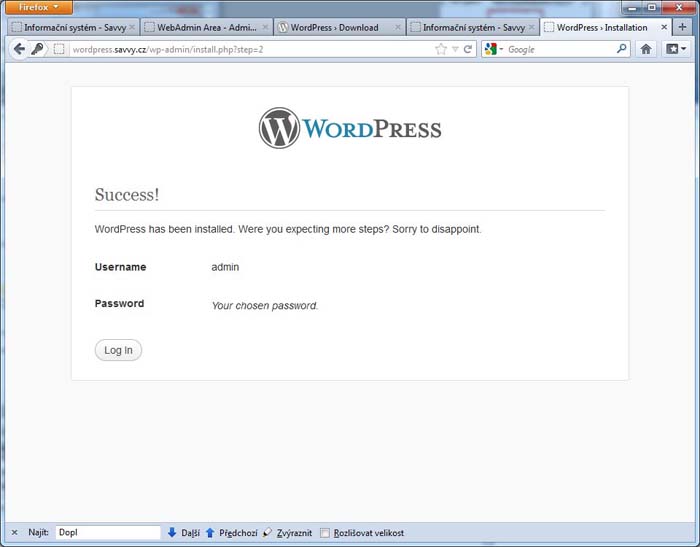This screenshot has height=547, width=700.
Task: Click the key icon beside the back button
Action: (x=38, y=49)
